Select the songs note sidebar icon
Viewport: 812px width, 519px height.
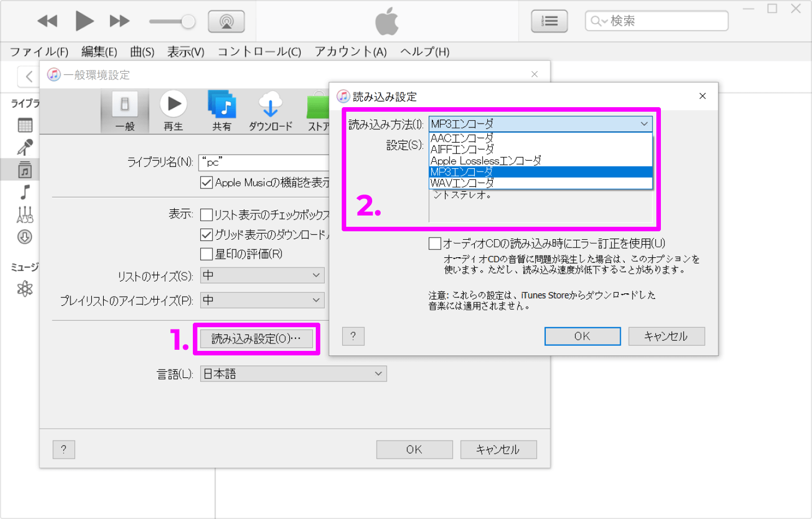[25, 192]
